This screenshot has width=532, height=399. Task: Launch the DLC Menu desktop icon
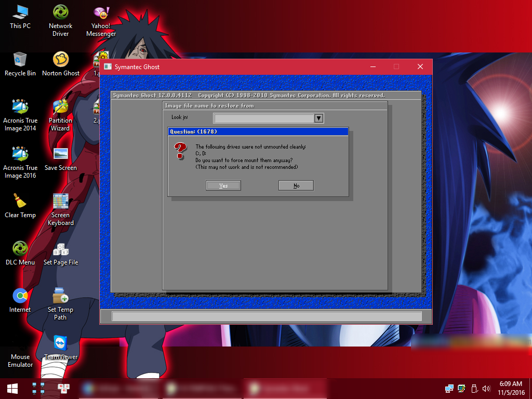[x=20, y=253]
